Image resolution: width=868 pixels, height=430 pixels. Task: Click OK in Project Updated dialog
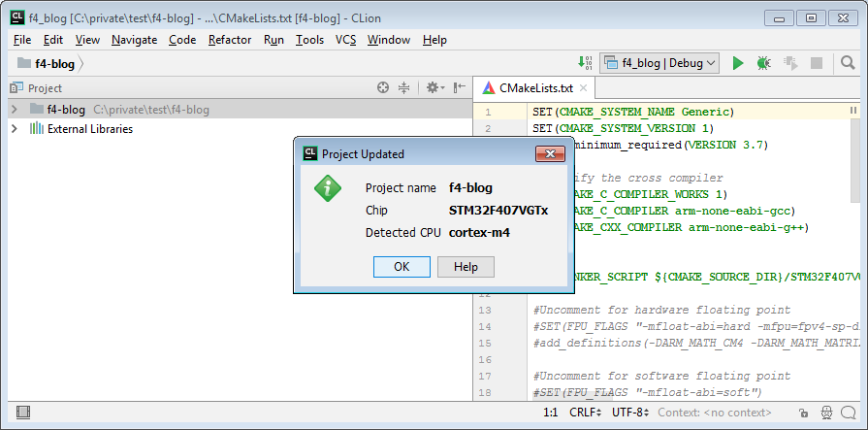(x=402, y=267)
